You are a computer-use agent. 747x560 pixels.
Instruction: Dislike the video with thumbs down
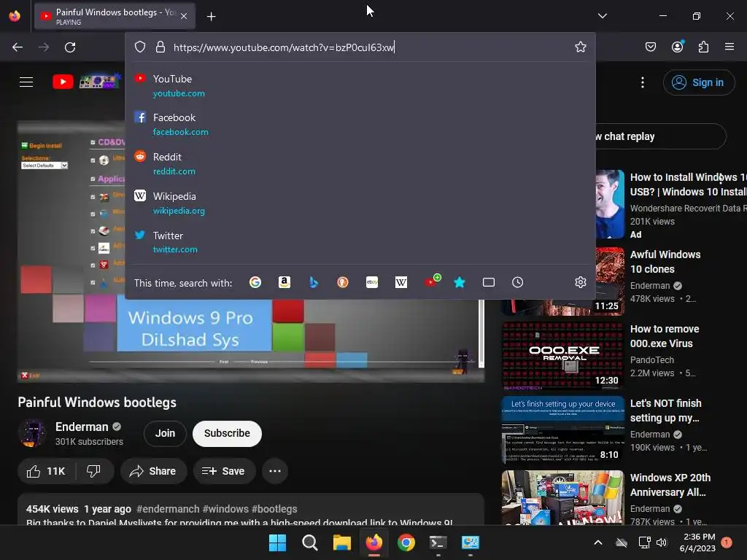[x=94, y=472]
